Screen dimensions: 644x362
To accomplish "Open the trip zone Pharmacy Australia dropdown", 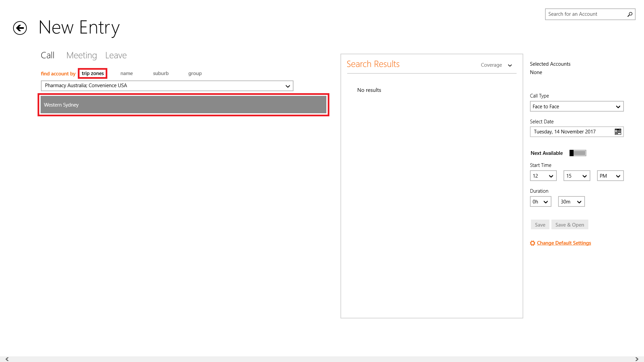I will [167, 86].
